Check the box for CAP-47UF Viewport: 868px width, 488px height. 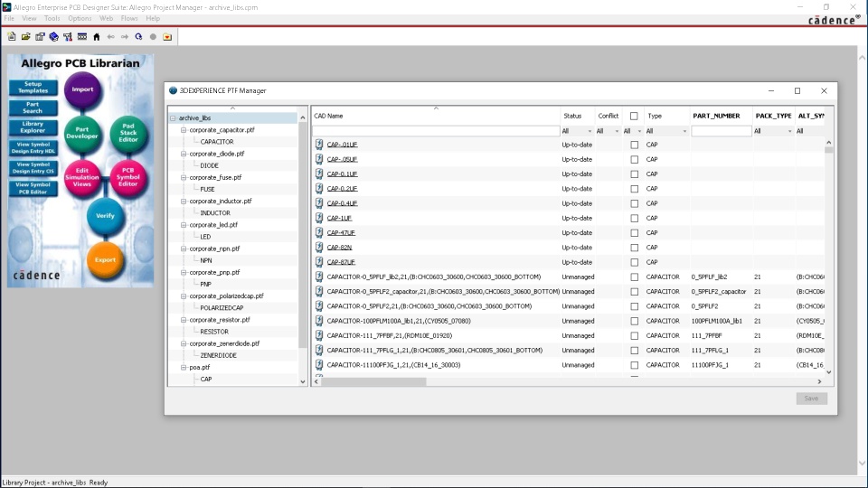pyautogui.click(x=635, y=233)
